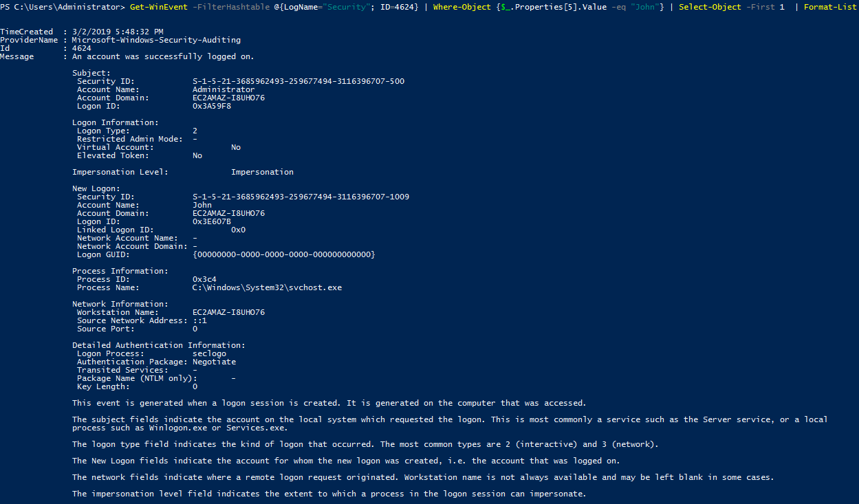
Task: Click the Logon Type value 2
Action: click(195, 131)
